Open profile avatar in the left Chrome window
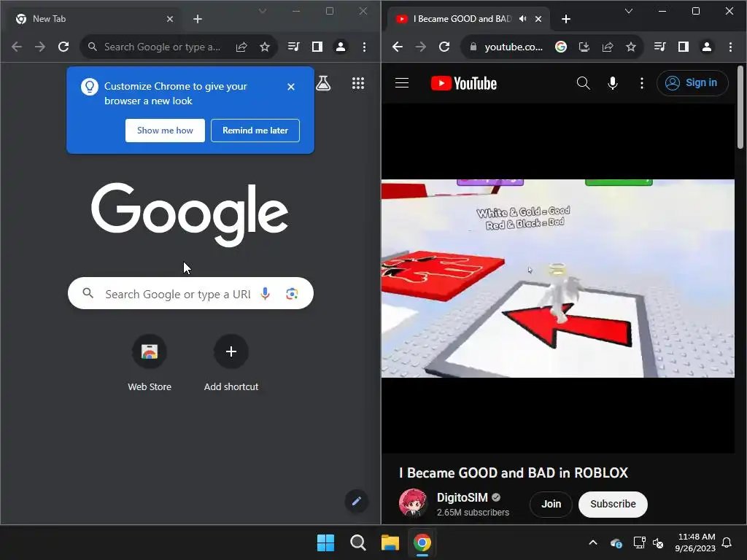 point(341,47)
